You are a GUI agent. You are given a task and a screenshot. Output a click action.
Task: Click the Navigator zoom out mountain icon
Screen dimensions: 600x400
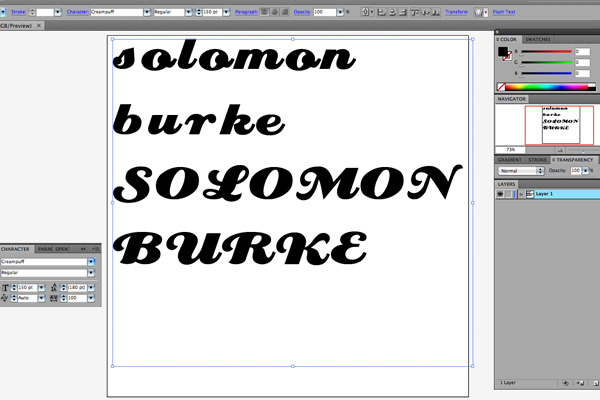[560, 150]
